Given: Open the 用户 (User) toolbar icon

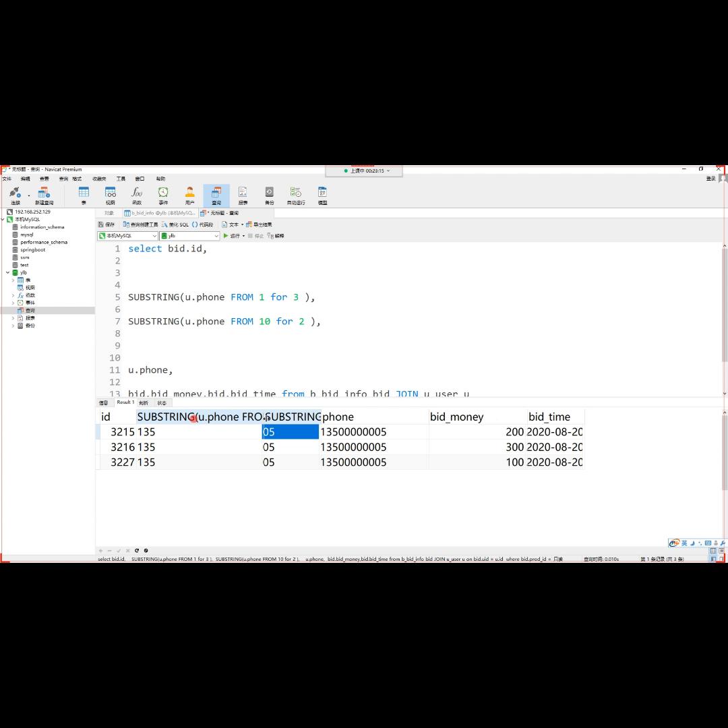Looking at the screenshot, I should tap(189, 195).
